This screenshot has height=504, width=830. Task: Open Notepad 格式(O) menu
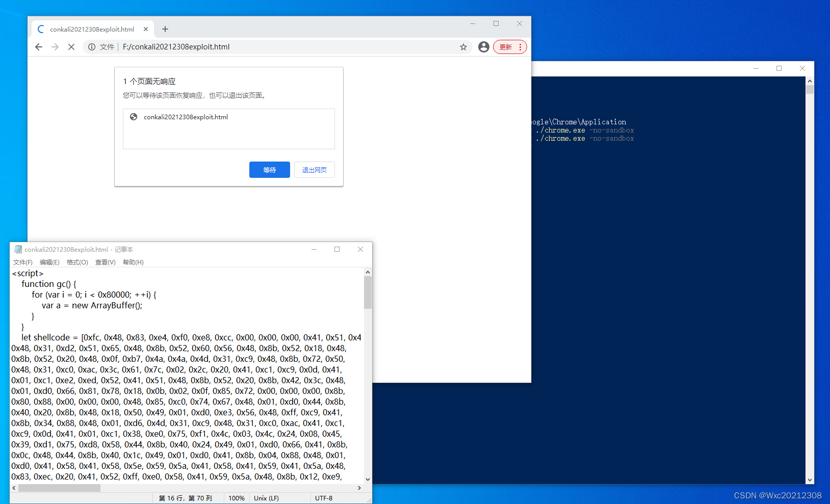tap(77, 262)
